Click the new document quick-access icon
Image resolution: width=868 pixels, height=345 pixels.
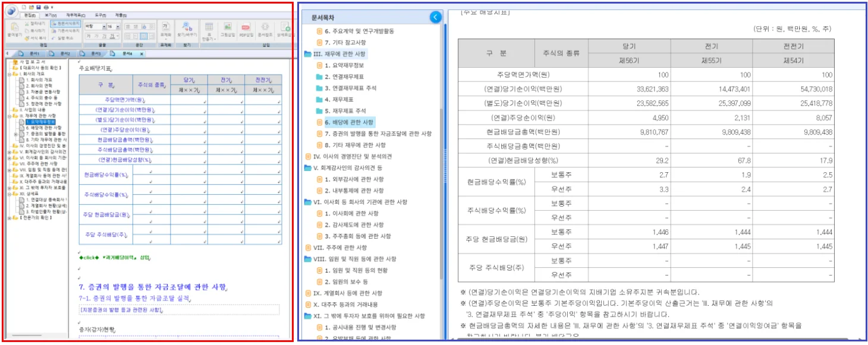pos(24,7)
